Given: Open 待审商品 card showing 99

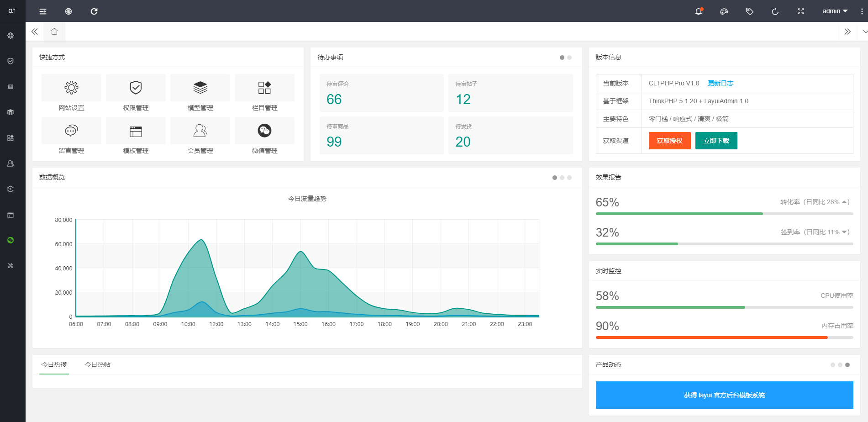Looking at the screenshot, I should tap(381, 135).
